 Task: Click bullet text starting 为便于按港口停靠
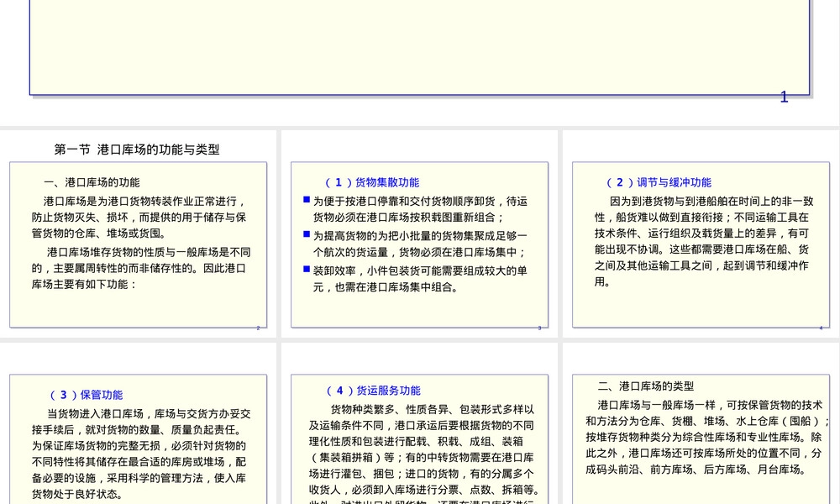pyautogui.click(x=420, y=209)
